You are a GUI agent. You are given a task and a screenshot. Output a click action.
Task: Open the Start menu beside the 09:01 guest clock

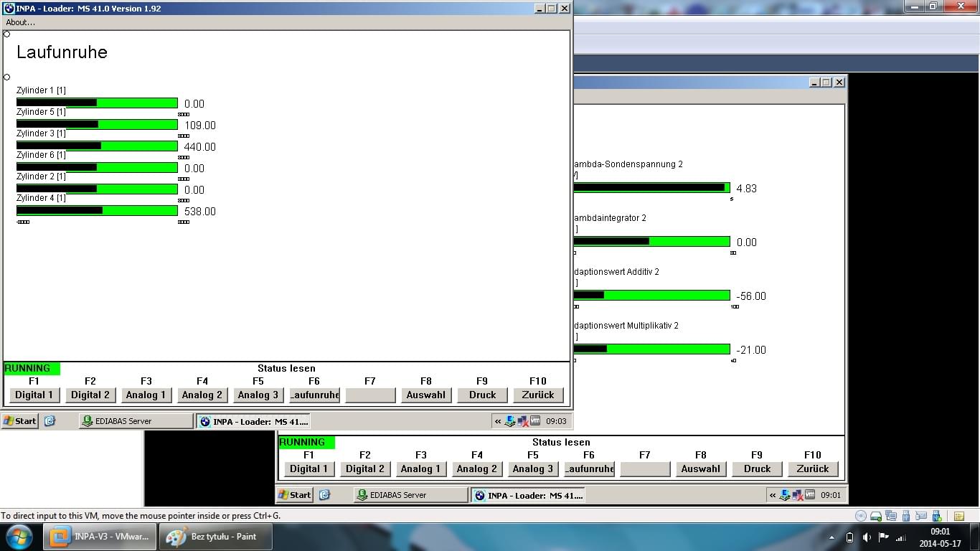click(295, 495)
